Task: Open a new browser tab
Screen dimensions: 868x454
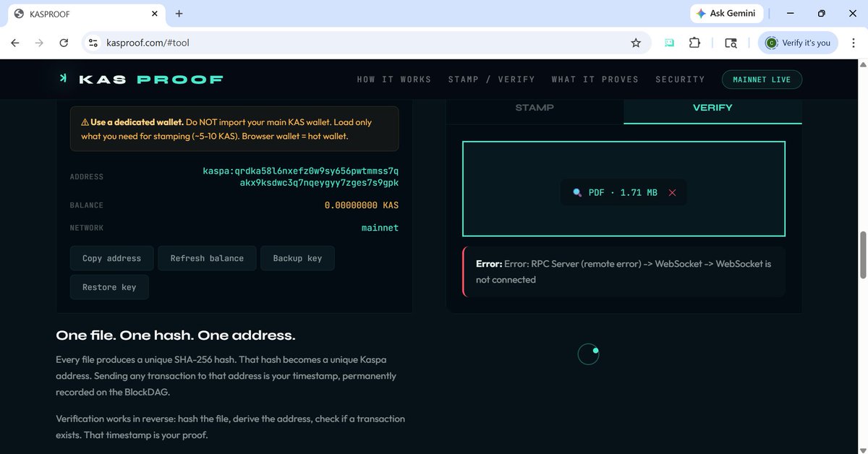Action: point(179,14)
